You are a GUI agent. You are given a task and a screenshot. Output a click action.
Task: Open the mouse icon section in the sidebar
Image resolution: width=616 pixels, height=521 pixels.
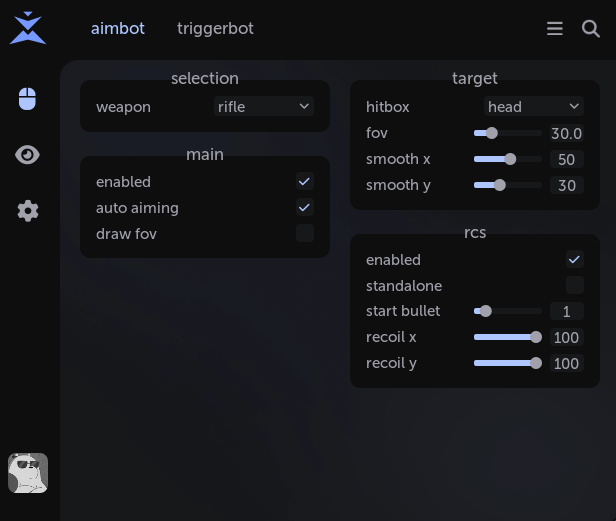point(28,99)
